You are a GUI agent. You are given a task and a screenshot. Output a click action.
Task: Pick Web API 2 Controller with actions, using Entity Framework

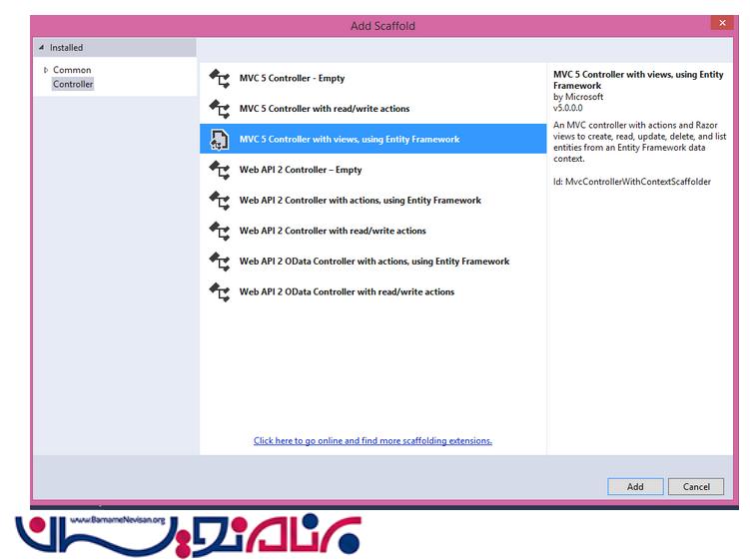point(374,200)
